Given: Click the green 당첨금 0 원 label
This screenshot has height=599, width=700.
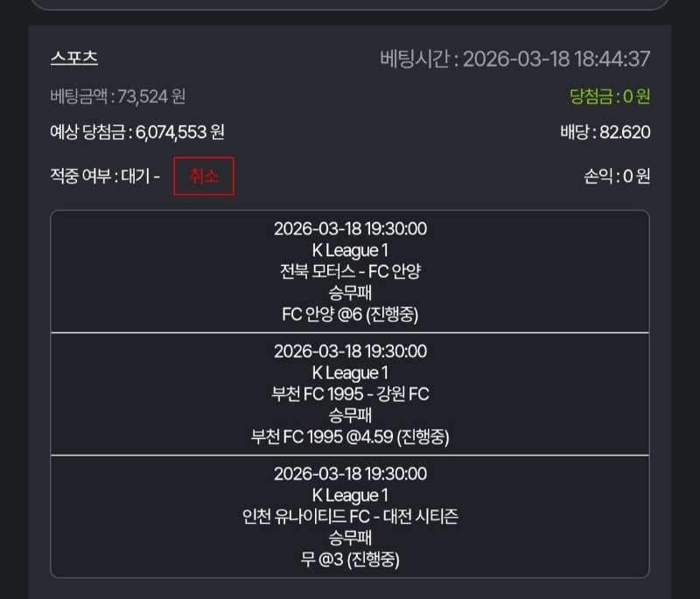Looking at the screenshot, I should point(610,96).
